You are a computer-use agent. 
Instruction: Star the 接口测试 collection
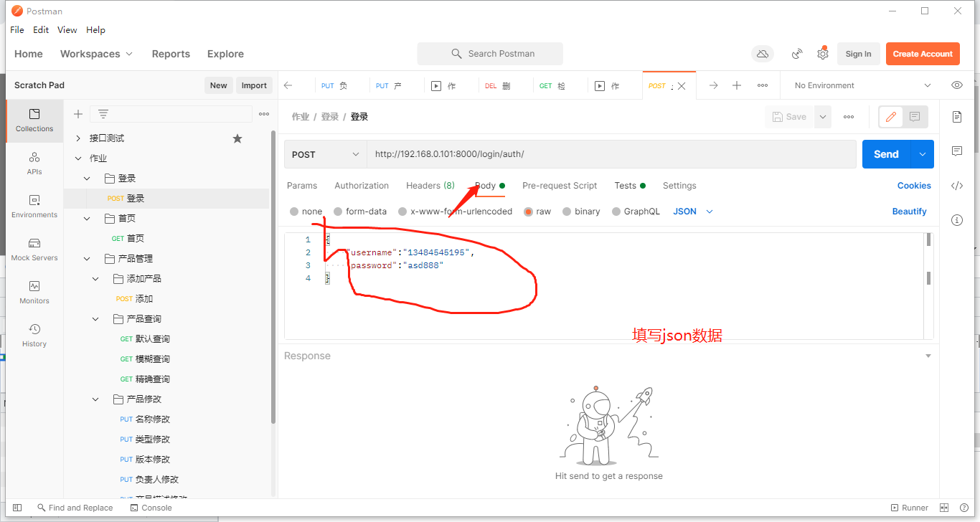point(237,138)
